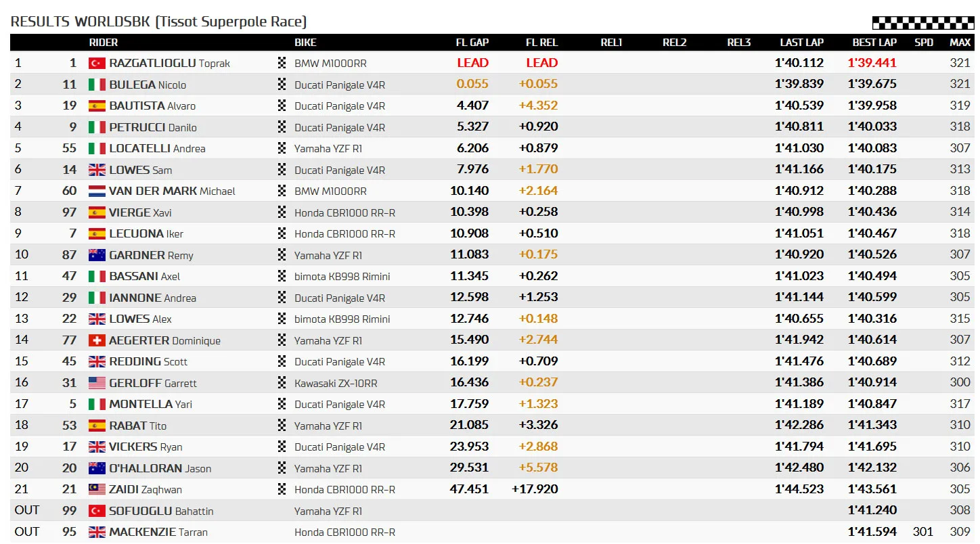Select the checkered flag icon in Gardner's row
Viewport: 980px width, 544px height.
[282, 255]
